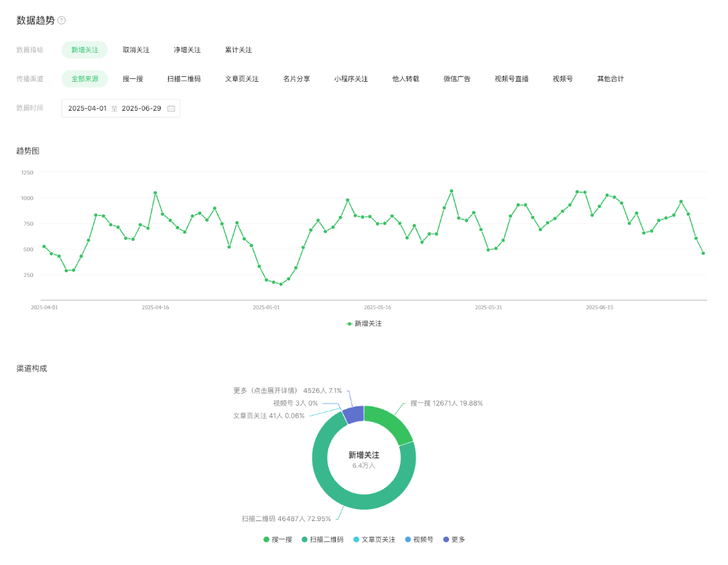The image size is (728, 565).
Task: Click the help icon beside 数据趋势
Action: [61, 21]
